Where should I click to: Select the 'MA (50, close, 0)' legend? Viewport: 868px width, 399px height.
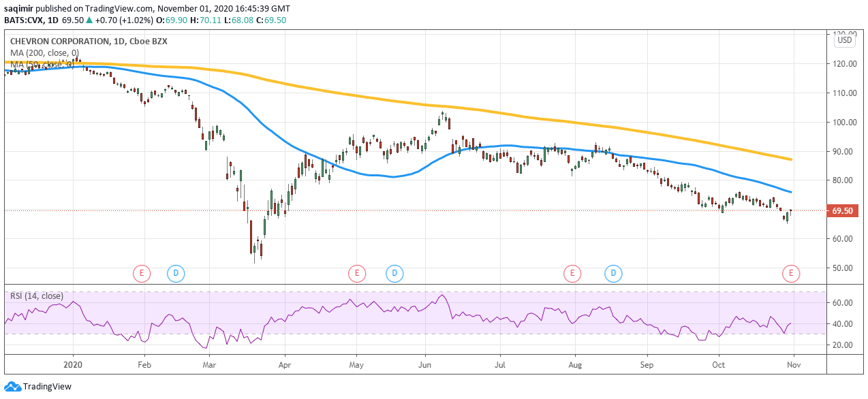coord(42,65)
